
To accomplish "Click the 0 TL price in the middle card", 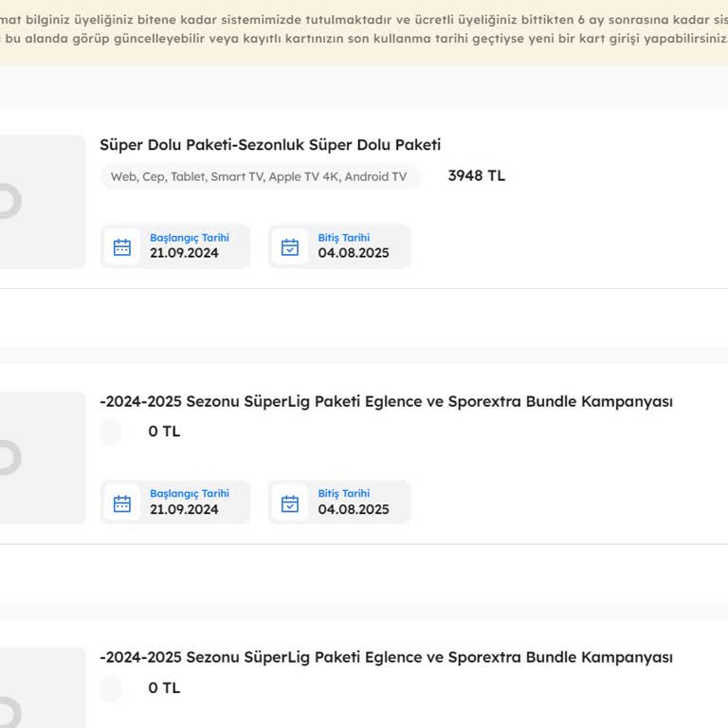I will tap(164, 432).
